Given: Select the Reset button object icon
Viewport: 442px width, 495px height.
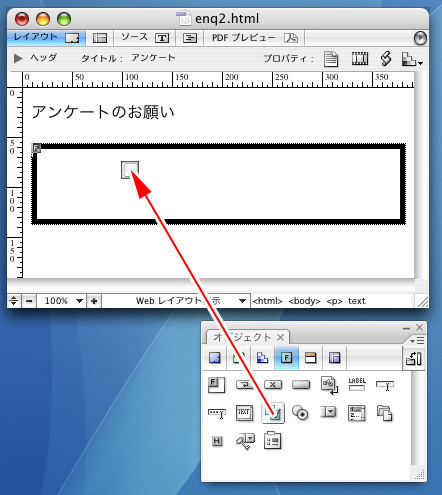Looking at the screenshot, I should point(273,385).
